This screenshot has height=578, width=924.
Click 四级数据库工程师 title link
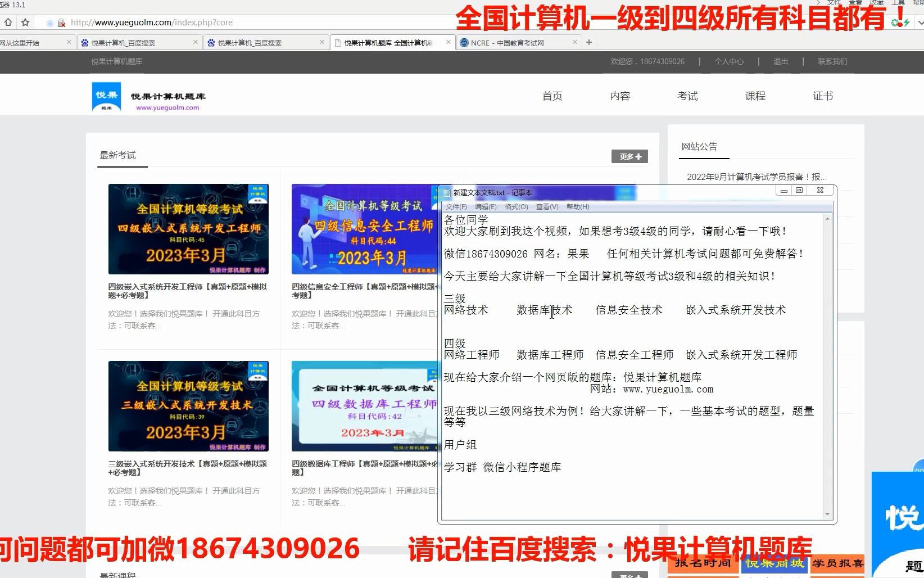pos(365,468)
